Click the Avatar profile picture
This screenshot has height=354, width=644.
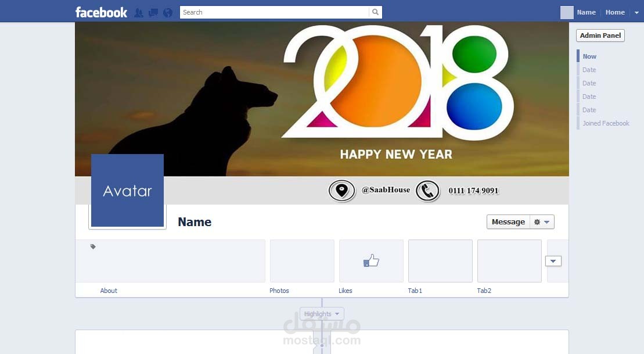(x=127, y=190)
